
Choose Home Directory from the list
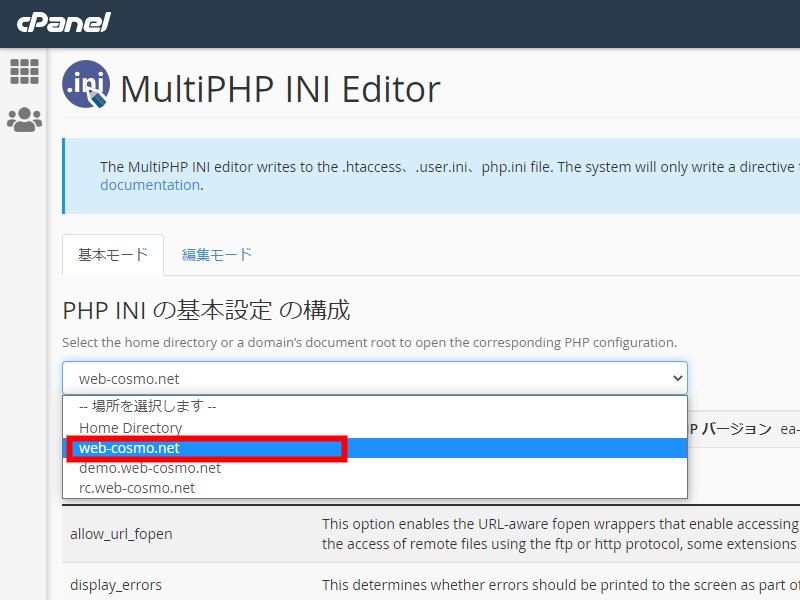130,428
